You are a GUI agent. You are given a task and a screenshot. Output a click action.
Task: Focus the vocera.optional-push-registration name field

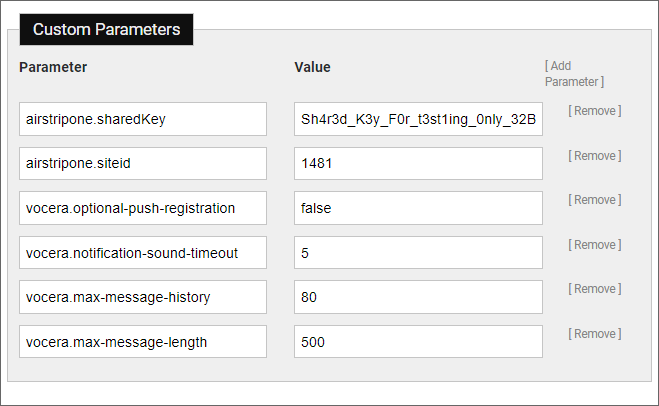coord(143,208)
